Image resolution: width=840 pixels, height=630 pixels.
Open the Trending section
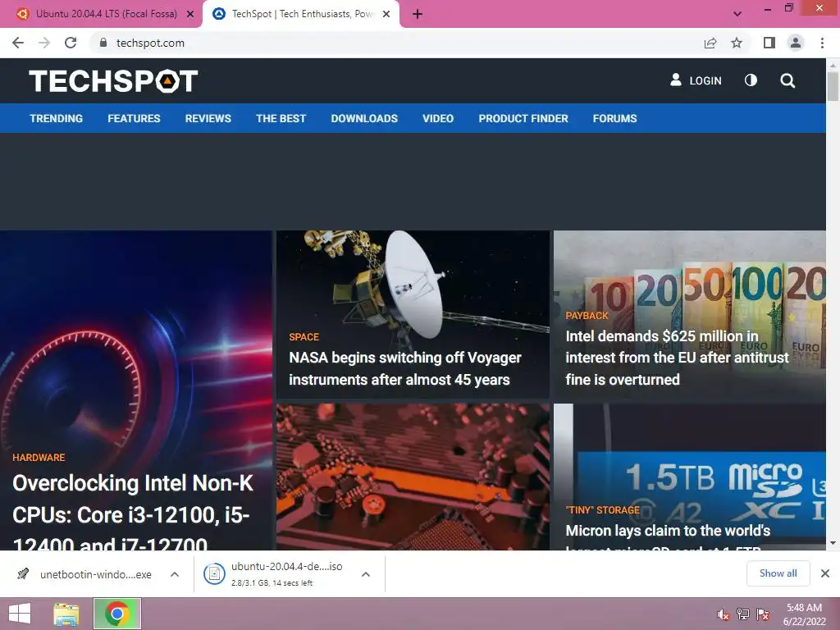pyautogui.click(x=57, y=118)
